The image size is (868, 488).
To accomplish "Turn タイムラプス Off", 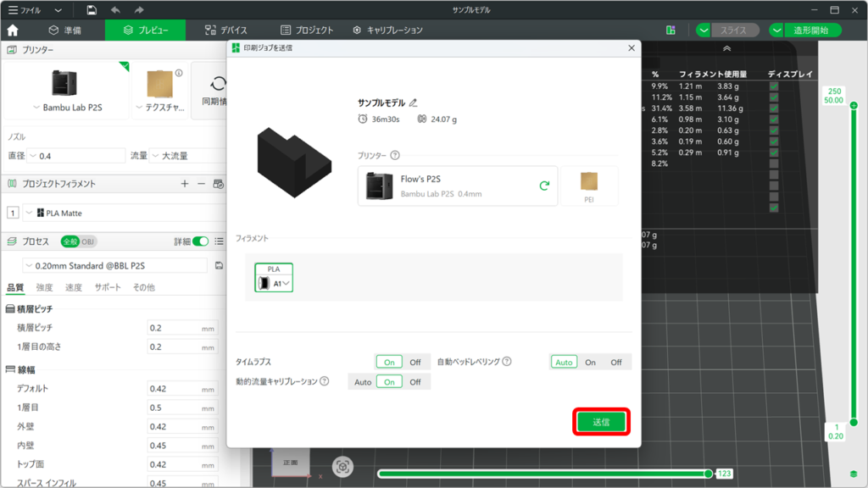I will pyautogui.click(x=415, y=362).
